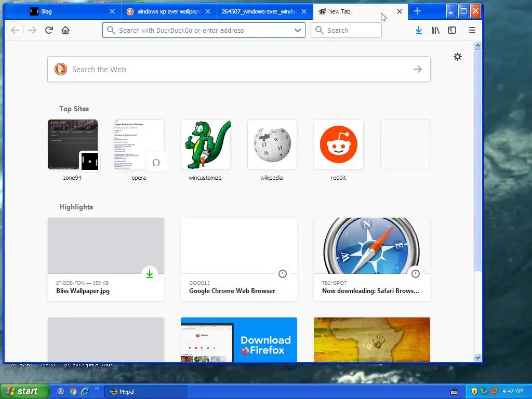
Task: Click the toolbar Search field
Action: [x=346, y=30]
